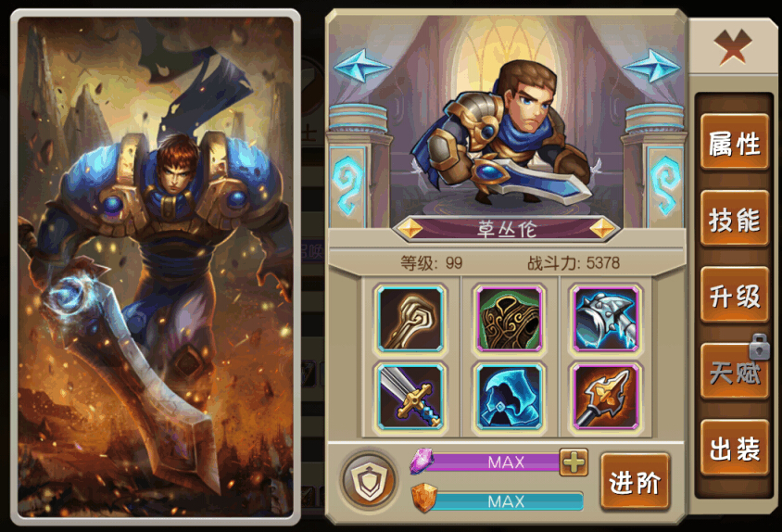782x532 pixels.
Task: Open the 属性 attributes tab
Action: (x=735, y=143)
